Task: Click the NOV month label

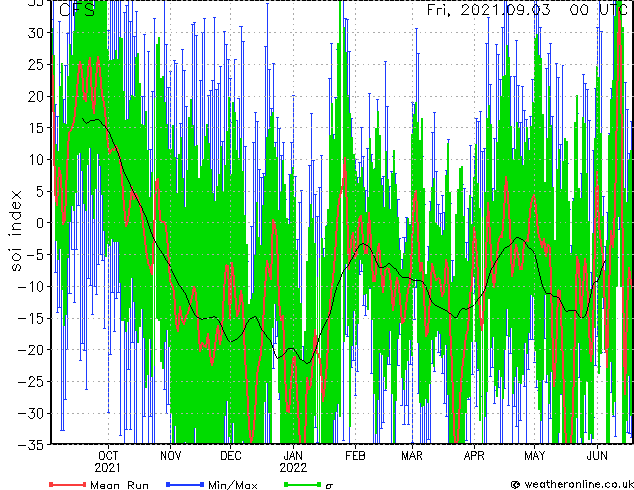Action: click(x=171, y=456)
